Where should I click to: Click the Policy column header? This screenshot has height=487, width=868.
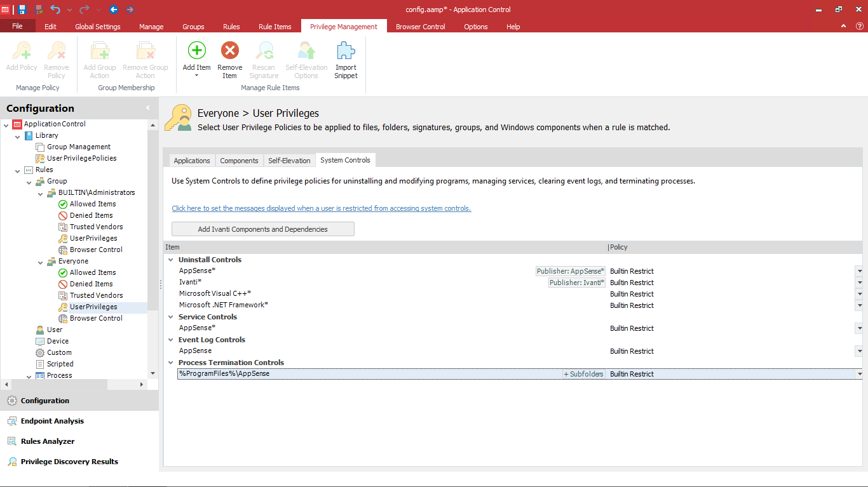(x=735, y=247)
